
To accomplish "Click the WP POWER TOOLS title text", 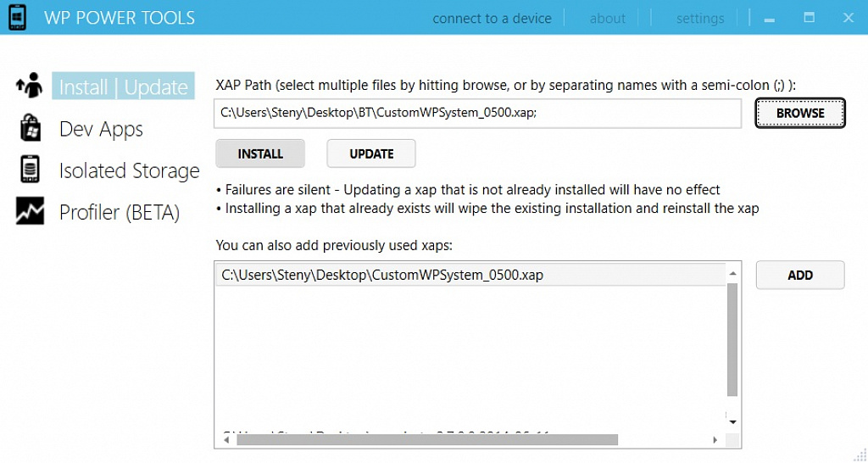I will [x=120, y=18].
